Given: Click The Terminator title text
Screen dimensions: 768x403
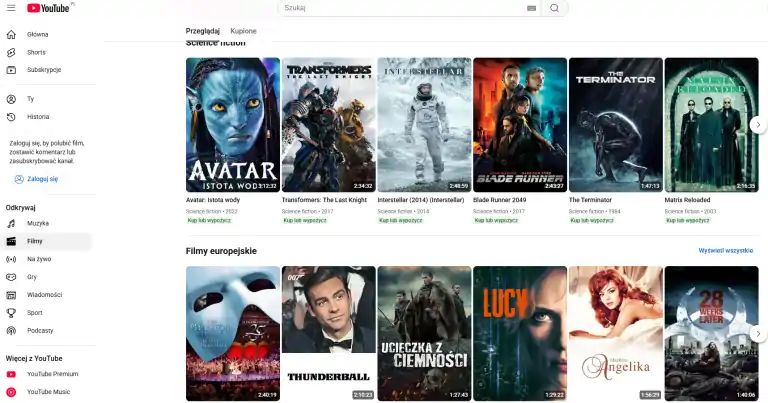Looking at the screenshot, I should [x=590, y=200].
